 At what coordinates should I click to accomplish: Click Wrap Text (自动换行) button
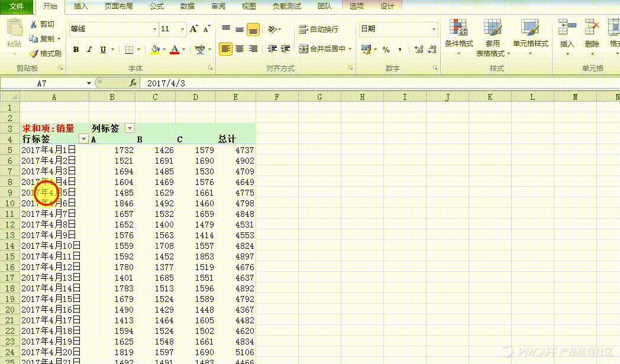(x=319, y=29)
